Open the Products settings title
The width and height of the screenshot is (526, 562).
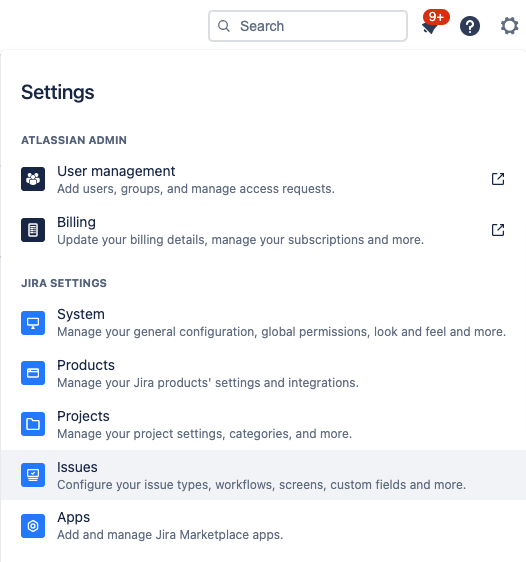coord(86,365)
